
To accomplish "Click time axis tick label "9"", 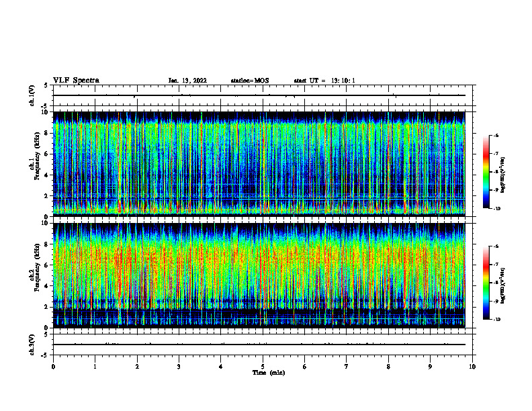I will [x=430, y=367].
